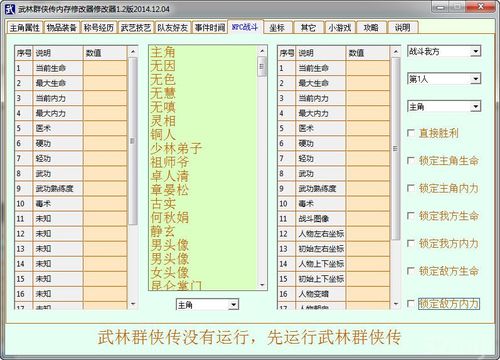Open the 坐标 tab
The image size is (500, 360).
point(277,28)
